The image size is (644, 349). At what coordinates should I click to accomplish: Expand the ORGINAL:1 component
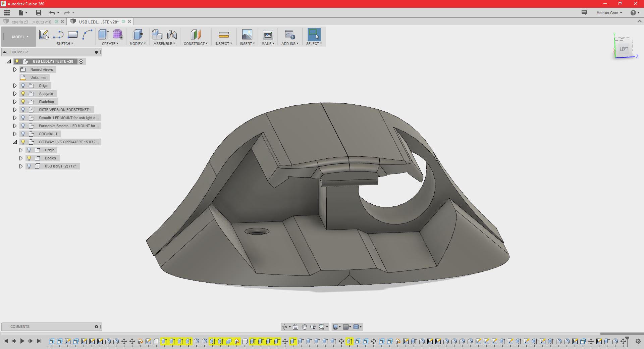15,134
